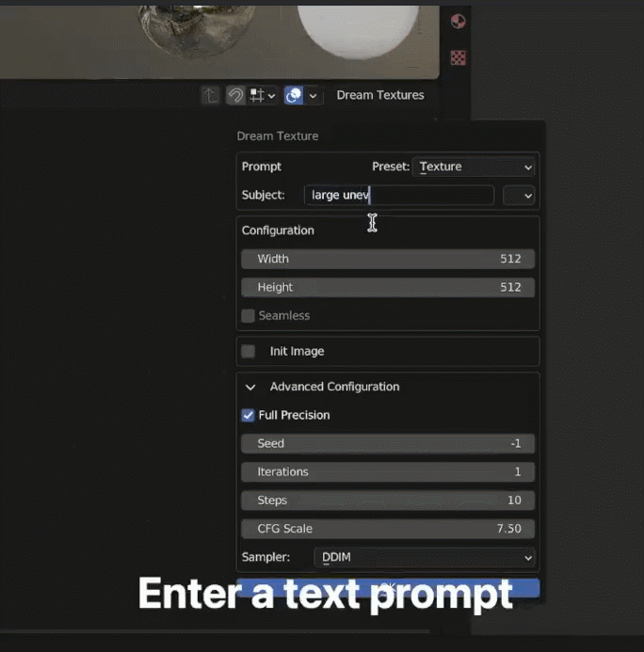Screen dimensions: 644x652
Task: Enable the Seamless checkbox
Action: [x=249, y=316]
